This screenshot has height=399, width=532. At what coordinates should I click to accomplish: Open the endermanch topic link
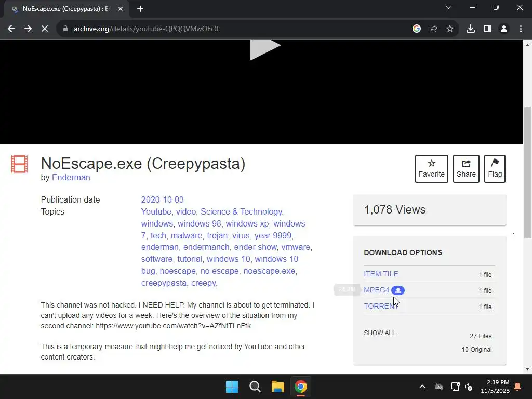coord(206,247)
